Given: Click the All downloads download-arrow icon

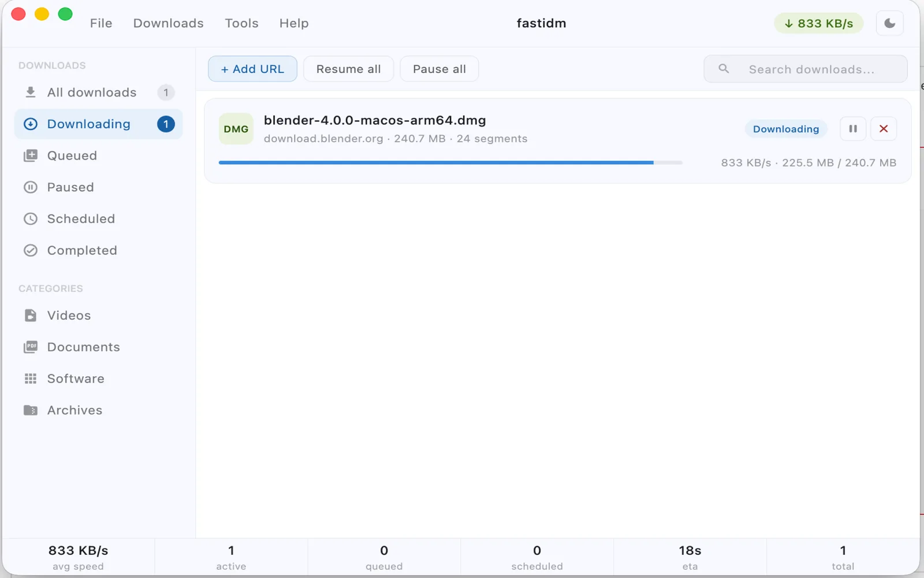Looking at the screenshot, I should pyautogui.click(x=31, y=92).
